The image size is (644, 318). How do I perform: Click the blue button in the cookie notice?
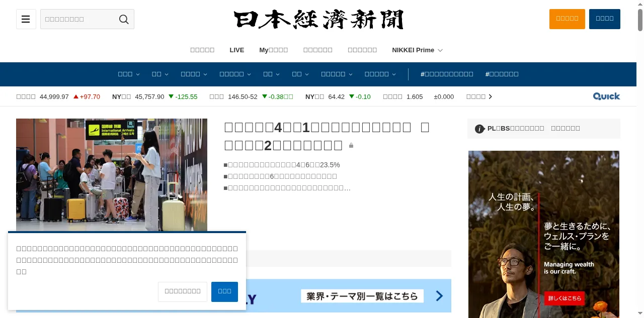(x=224, y=291)
